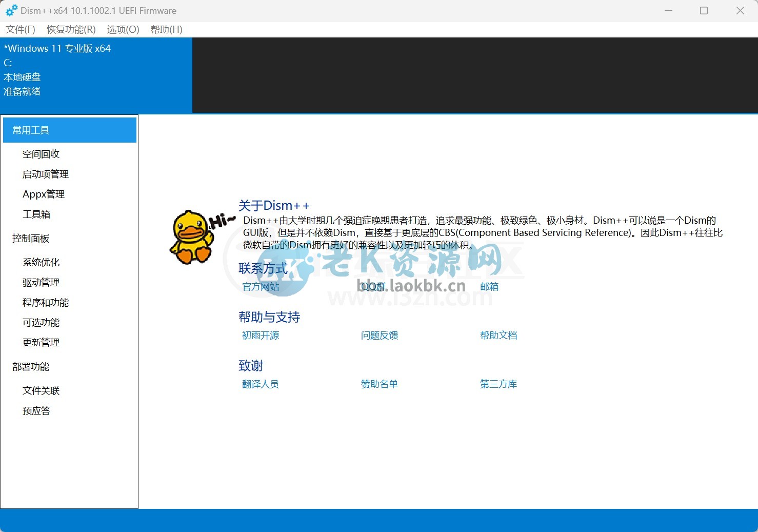Click the 本地硬盘 label
This screenshot has width=758, height=532.
22,77
